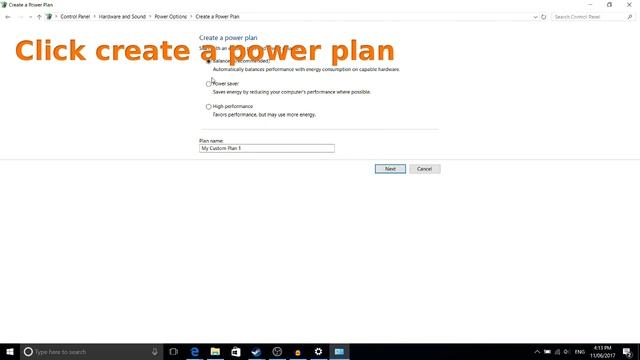Open Microsoft Store from taskbar
Viewport: 640px width, 360px height.
tap(236, 351)
